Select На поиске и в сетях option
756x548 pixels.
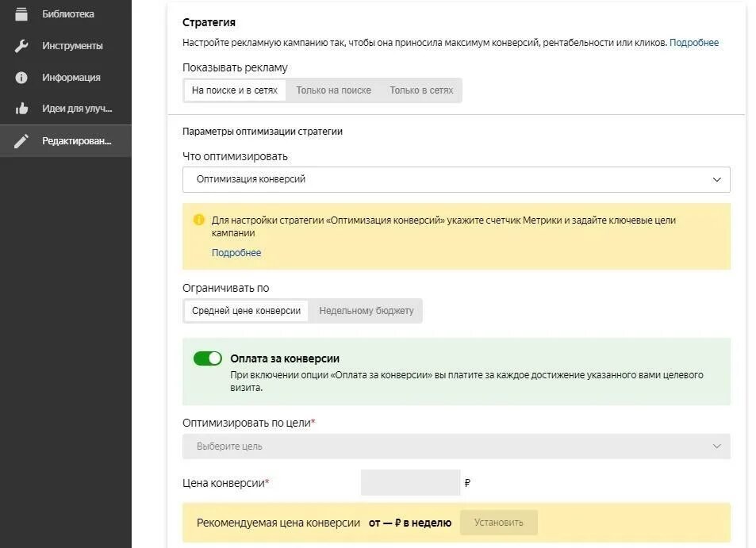coord(235,90)
